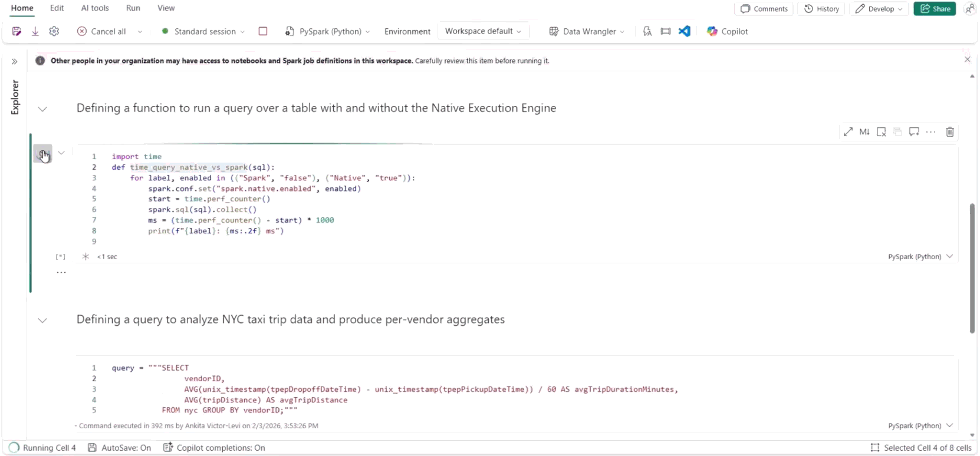The height and width of the screenshot is (456, 980).
Task: Click heading 'Defining a function to run a query'
Action: [x=316, y=108]
